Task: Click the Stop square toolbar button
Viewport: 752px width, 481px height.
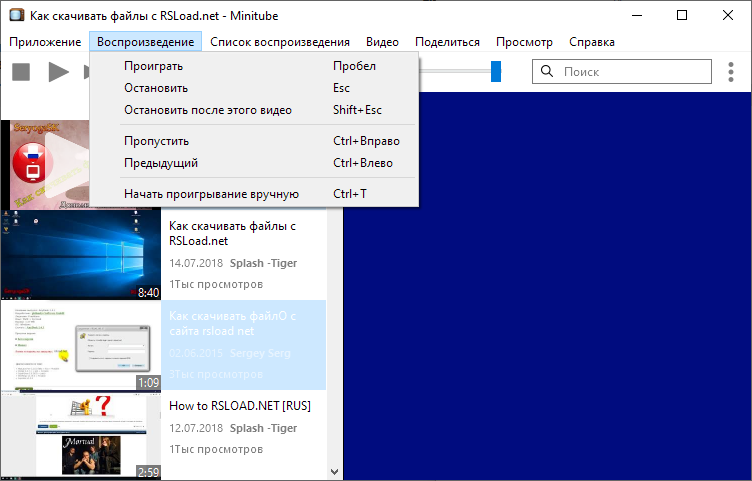Action: click(21, 72)
